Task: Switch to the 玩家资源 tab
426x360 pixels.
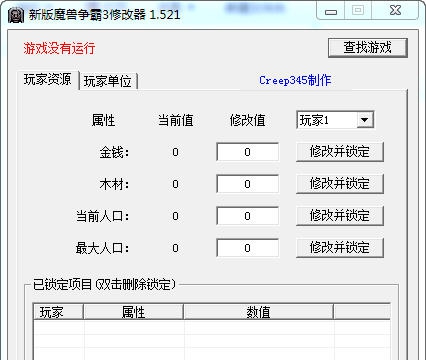Action: tap(48, 80)
